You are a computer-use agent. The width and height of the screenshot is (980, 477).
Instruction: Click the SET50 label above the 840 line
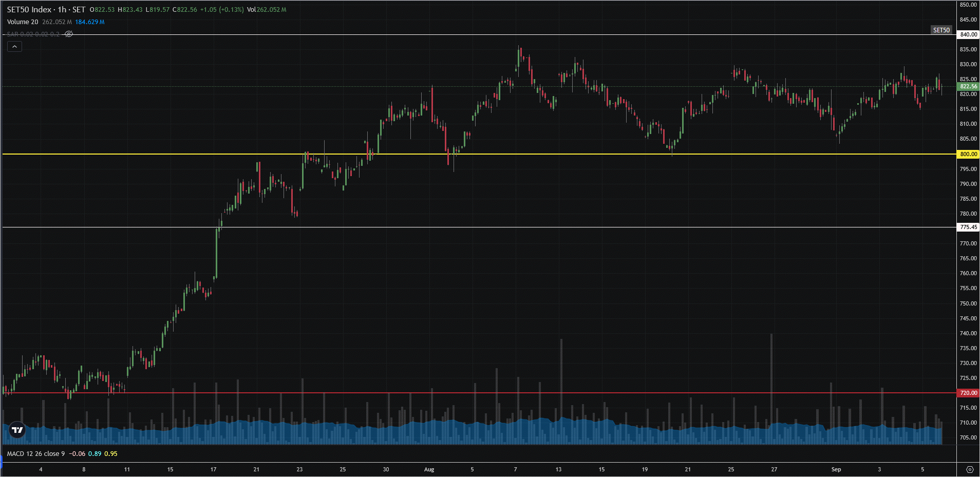(x=941, y=30)
